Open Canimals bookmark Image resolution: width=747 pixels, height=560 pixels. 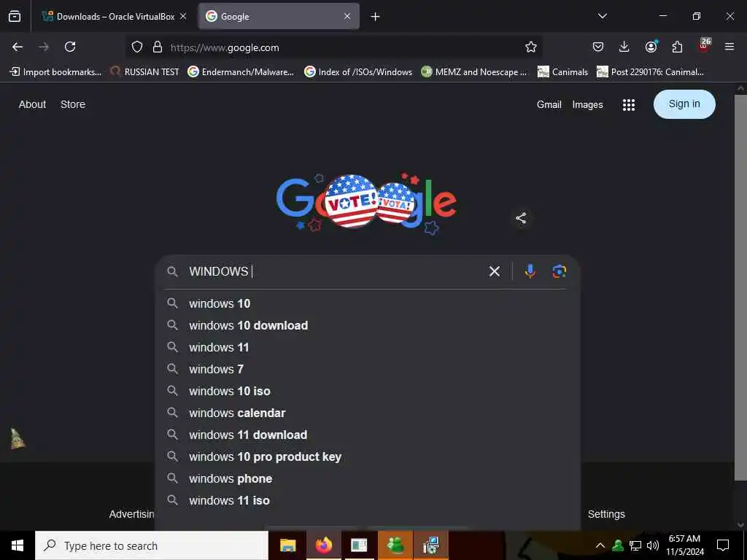click(x=562, y=72)
